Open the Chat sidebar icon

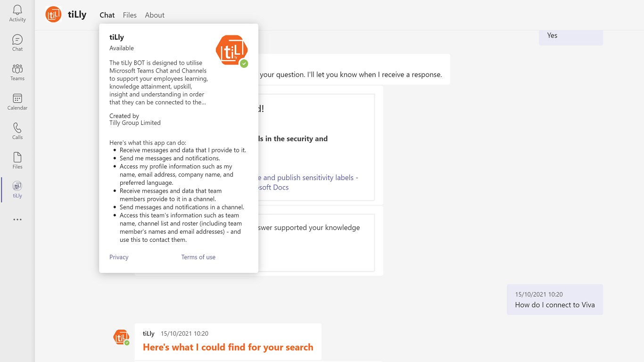(17, 43)
